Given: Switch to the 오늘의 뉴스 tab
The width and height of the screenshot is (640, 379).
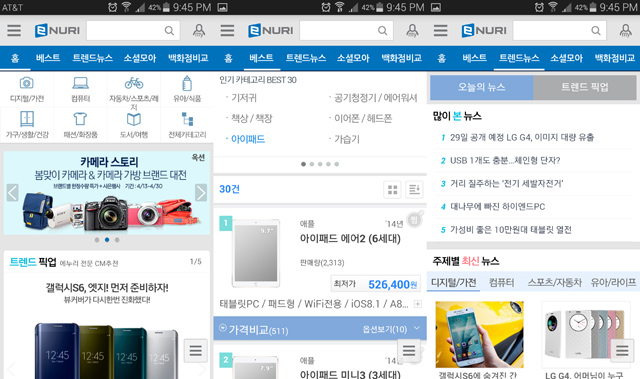Looking at the screenshot, I should (482, 87).
